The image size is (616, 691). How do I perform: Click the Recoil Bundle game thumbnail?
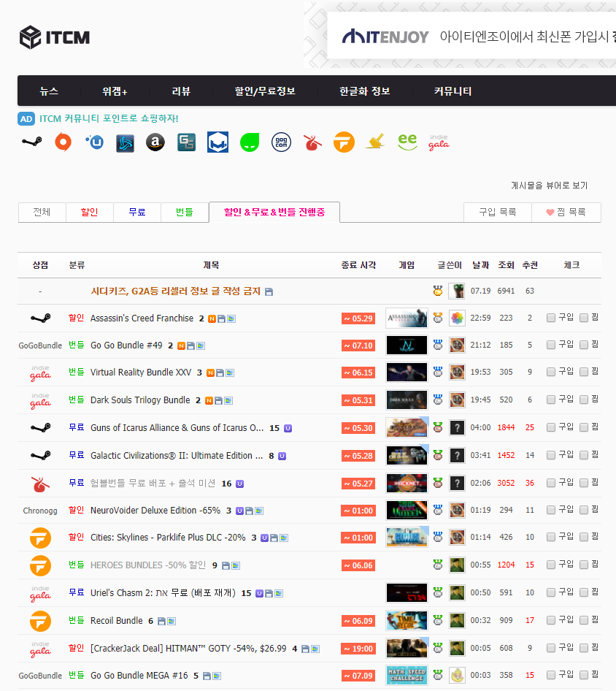pos(407,621)
